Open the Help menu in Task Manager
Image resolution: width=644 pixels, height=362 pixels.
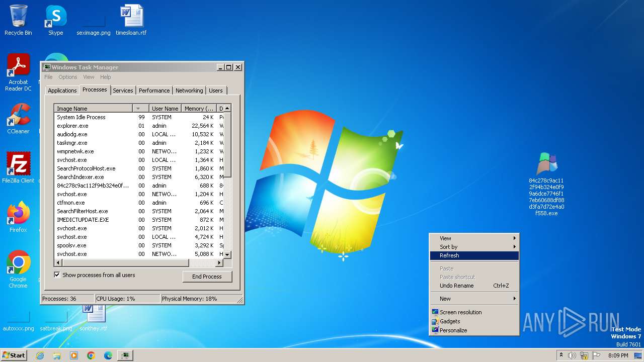pos(105,77)
